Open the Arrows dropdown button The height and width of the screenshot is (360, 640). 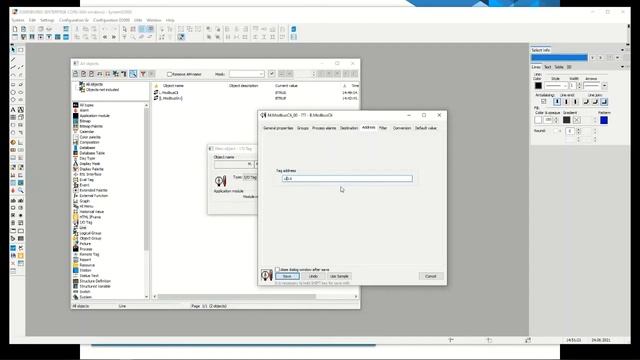click(604, 86)
